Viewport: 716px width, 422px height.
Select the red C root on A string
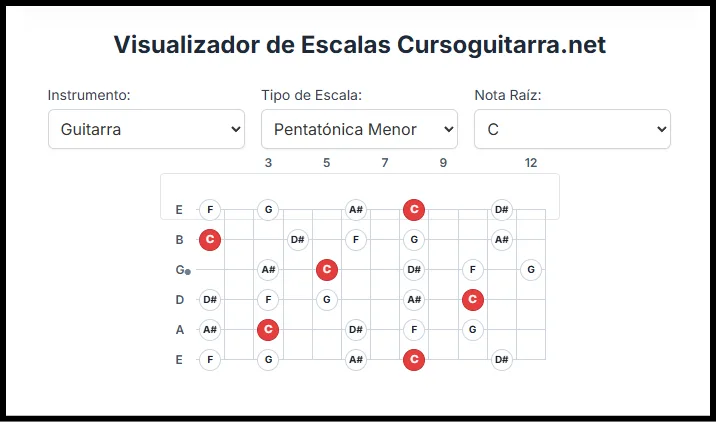point(267,329)
